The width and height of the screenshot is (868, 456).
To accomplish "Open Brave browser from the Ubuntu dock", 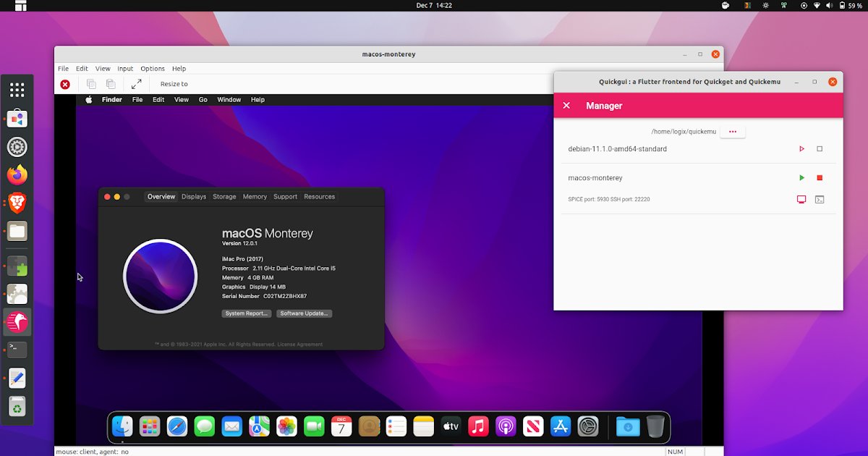I will pos(17,203).
